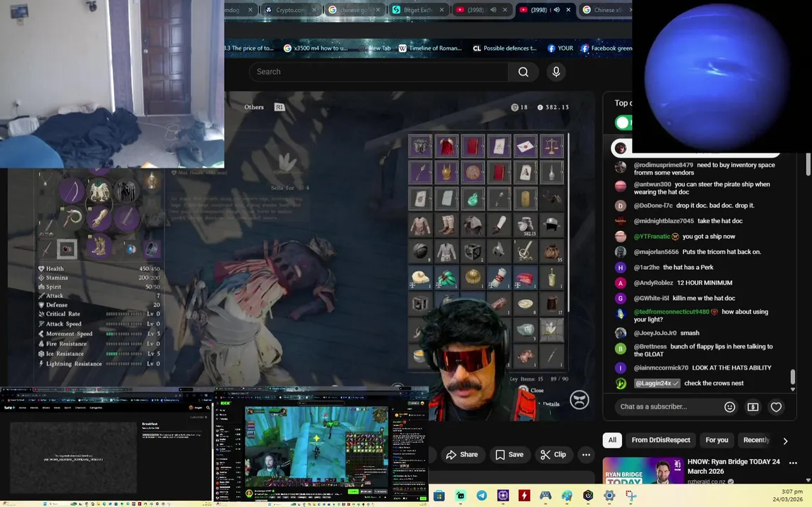Open HNOW: Ryan Bridge TODAY 24 March title
The width and height of the screenshot is (812, 507).
(733, 466)
